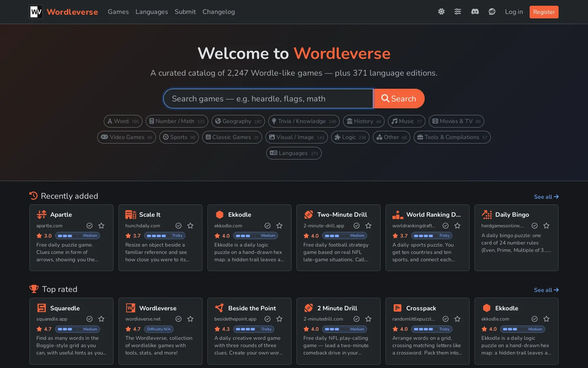Star the Daily Bingo card

tap(546, 226)
